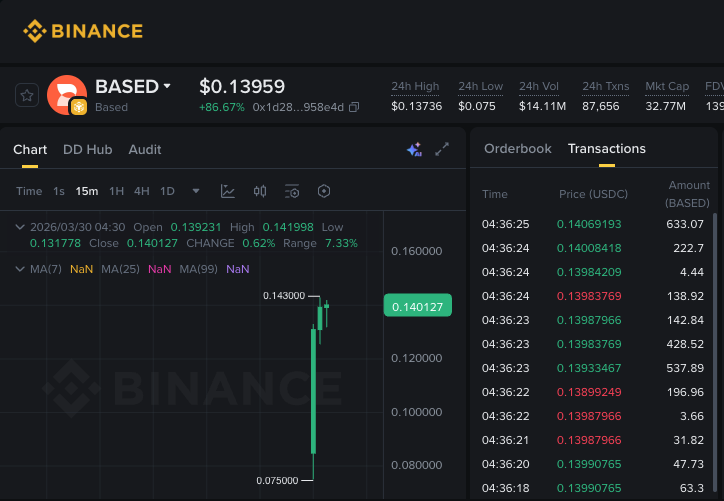Click price 0.13899249 in transactions
The image size is (724, 501).
pyautogui.click(x=589, y=392)
